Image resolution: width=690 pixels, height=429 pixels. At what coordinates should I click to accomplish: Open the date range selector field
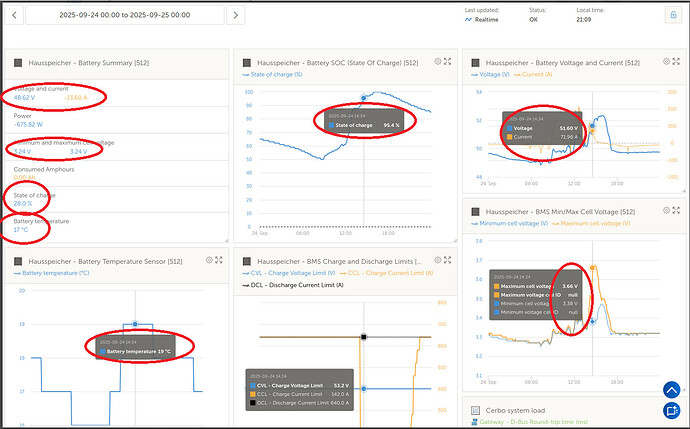click(x=125, y=15)
